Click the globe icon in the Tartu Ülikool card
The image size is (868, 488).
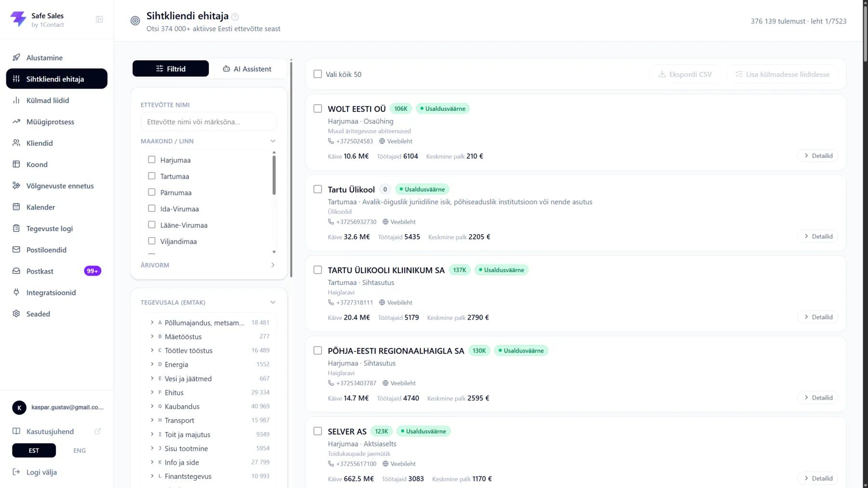click(x=385, y=222)
